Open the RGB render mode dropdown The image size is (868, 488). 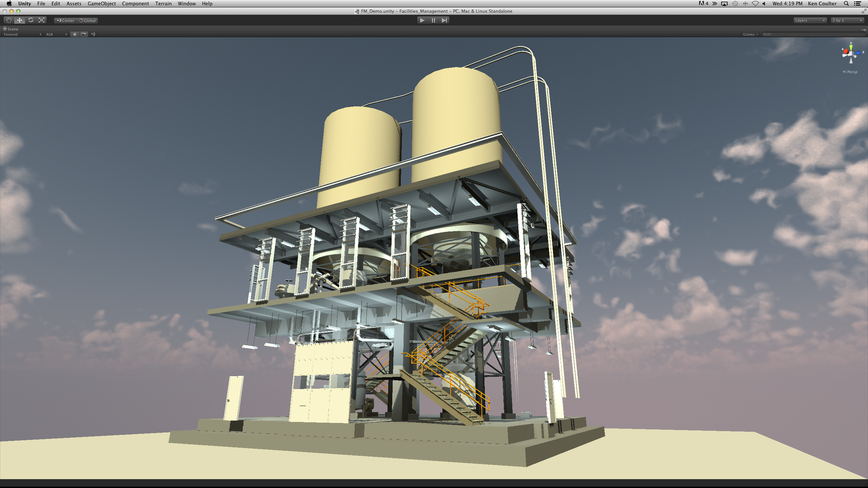[56, 34]
